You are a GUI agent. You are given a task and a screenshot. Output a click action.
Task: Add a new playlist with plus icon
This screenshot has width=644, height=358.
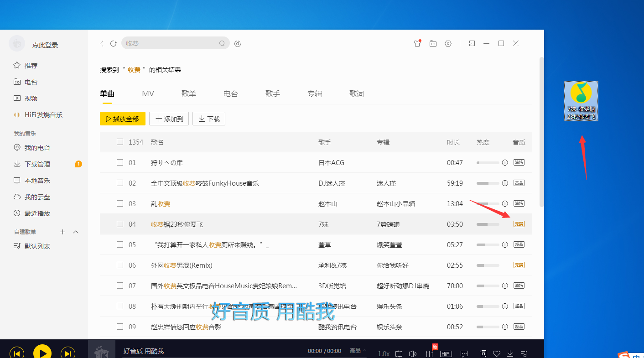coord(63,232)
